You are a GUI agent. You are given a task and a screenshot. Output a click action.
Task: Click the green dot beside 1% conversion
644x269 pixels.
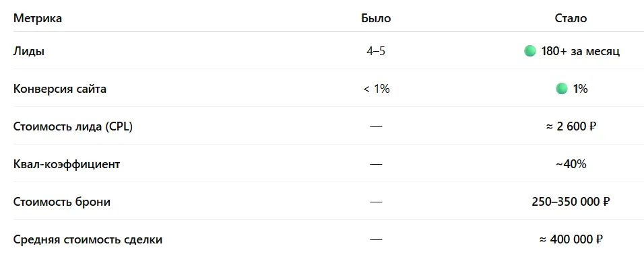561,89
